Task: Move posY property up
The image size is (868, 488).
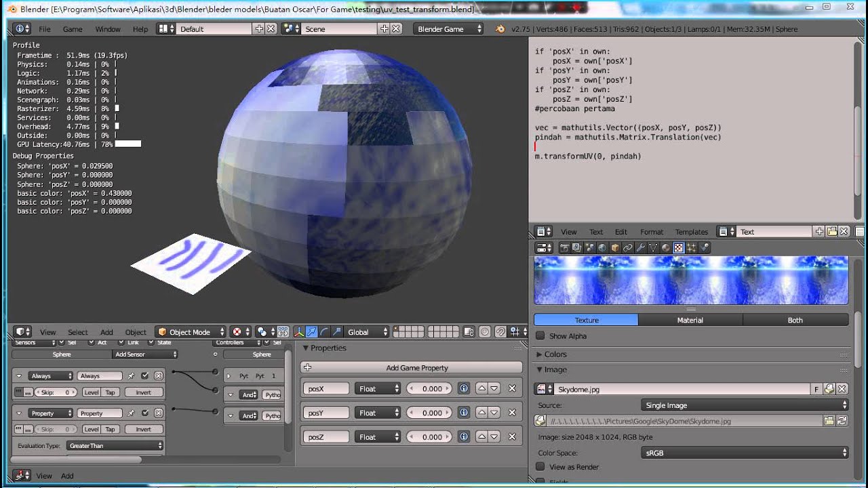Action: coord(481,413)
